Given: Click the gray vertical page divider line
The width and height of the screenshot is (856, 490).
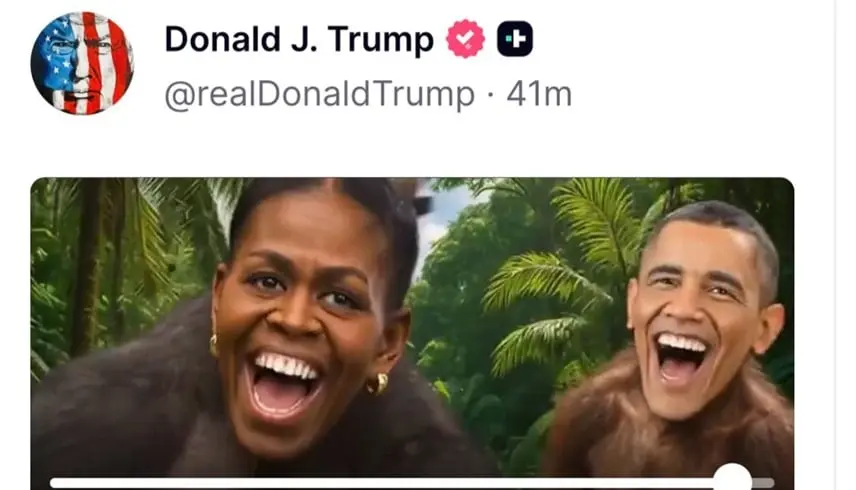Looking at the screenshot, I should click(835, 245).
